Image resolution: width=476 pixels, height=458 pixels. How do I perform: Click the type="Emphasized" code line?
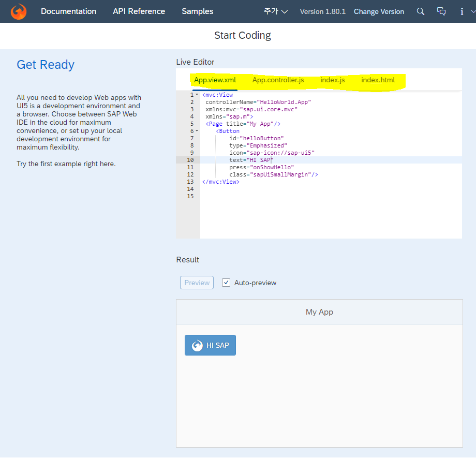click(258, 145)
